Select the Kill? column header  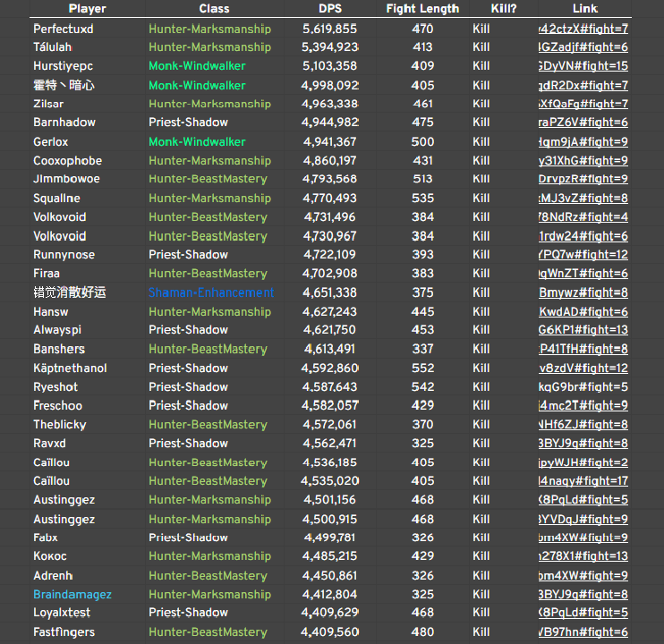pyautogui.click(x=504, y=8)
